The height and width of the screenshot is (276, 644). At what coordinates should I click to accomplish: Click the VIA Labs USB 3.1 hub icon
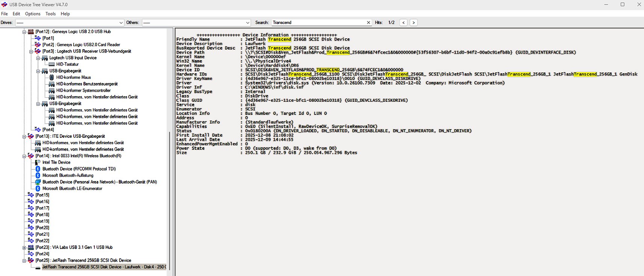point(31,247)
